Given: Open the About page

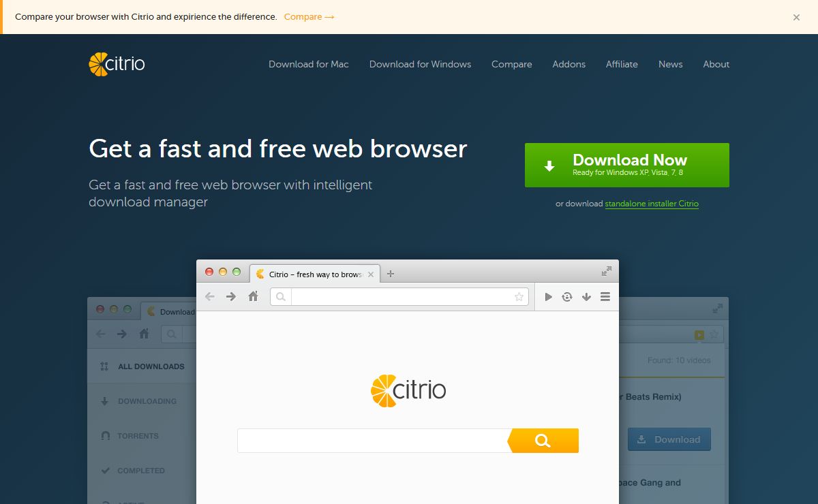Looking at the screenshot, I should [716, 64].
